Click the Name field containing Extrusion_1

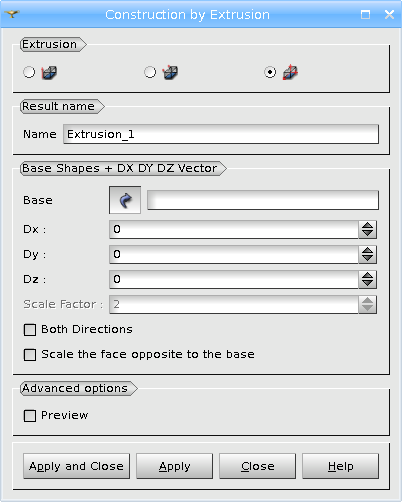tap(221, 134)
